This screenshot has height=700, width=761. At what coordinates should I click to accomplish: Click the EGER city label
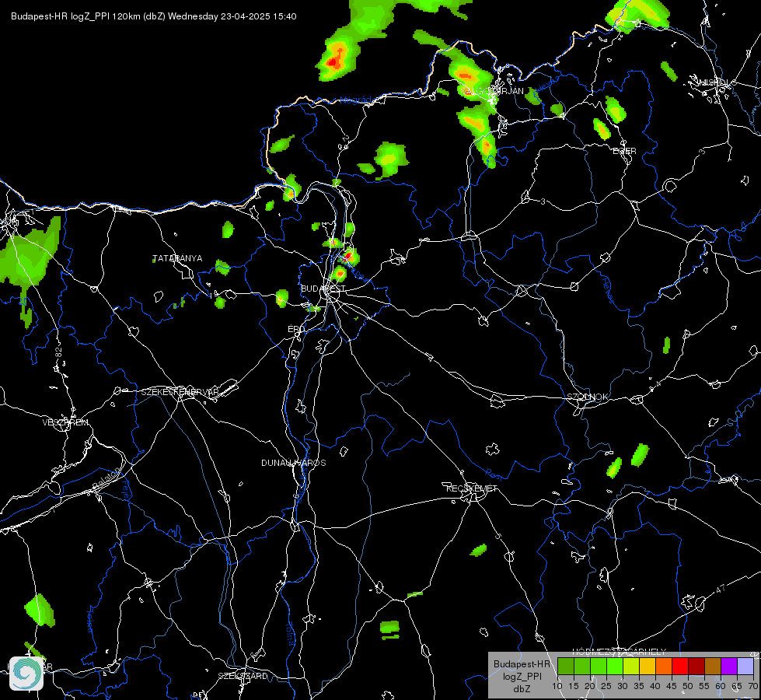click(624, 151)
